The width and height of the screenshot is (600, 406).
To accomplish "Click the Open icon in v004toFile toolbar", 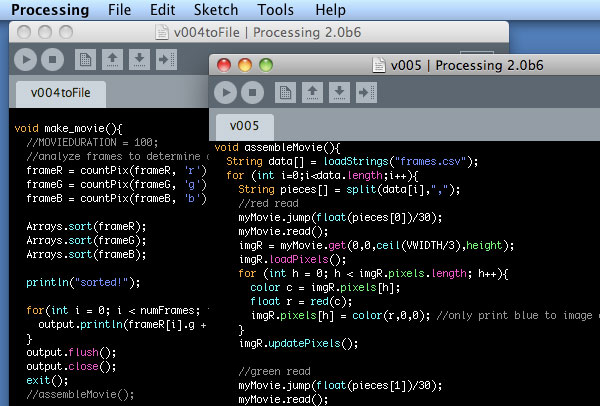I will tap(113, 58).
